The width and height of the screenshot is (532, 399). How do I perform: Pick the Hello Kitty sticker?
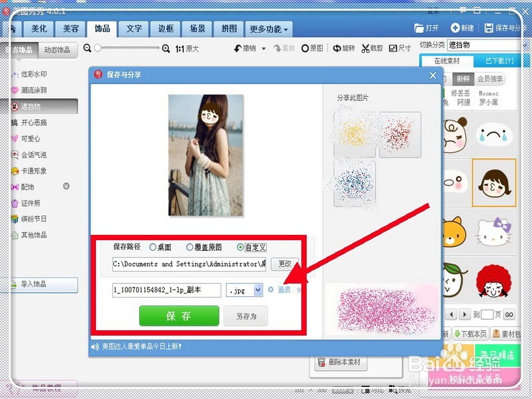(x=494, y=232)
